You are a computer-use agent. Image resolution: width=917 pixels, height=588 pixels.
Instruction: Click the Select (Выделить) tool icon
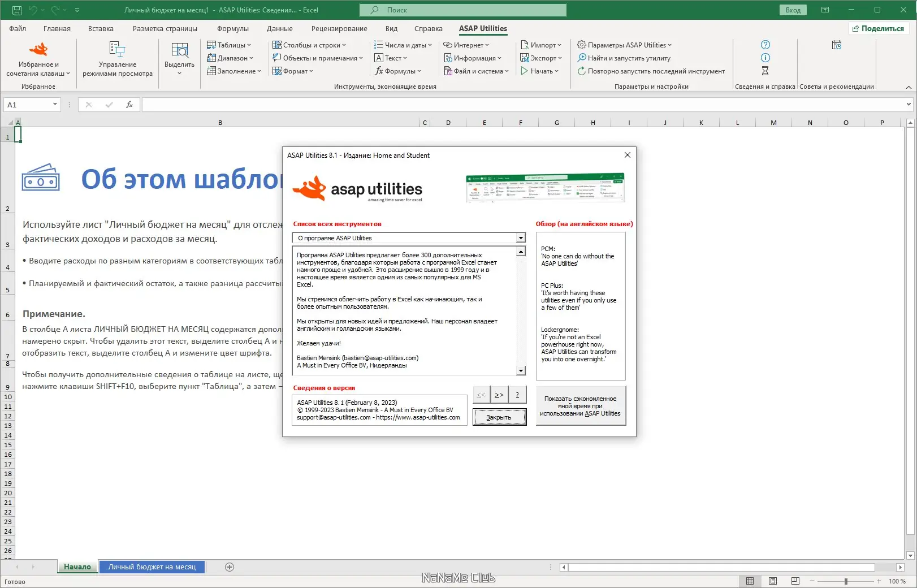click(179, 50)
